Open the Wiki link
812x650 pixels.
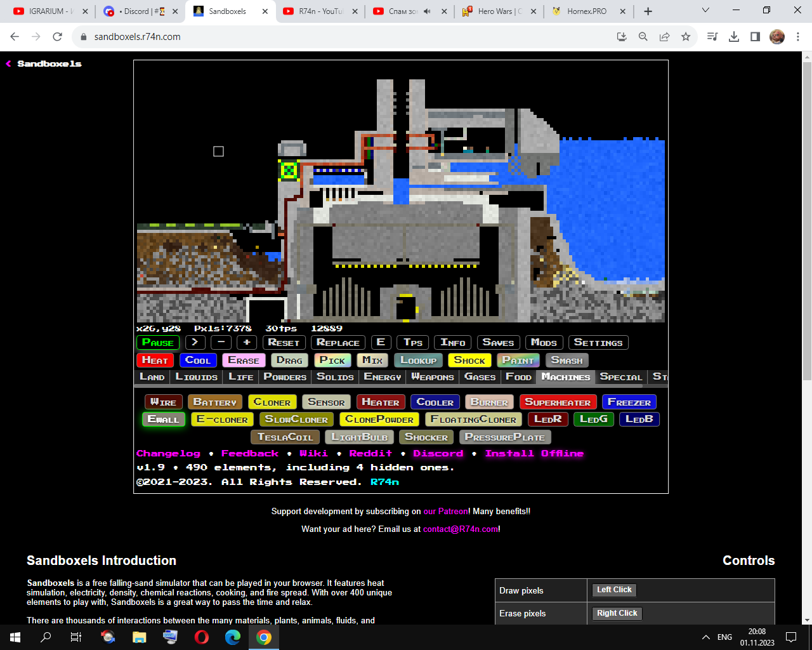click(x=313, y=454)
